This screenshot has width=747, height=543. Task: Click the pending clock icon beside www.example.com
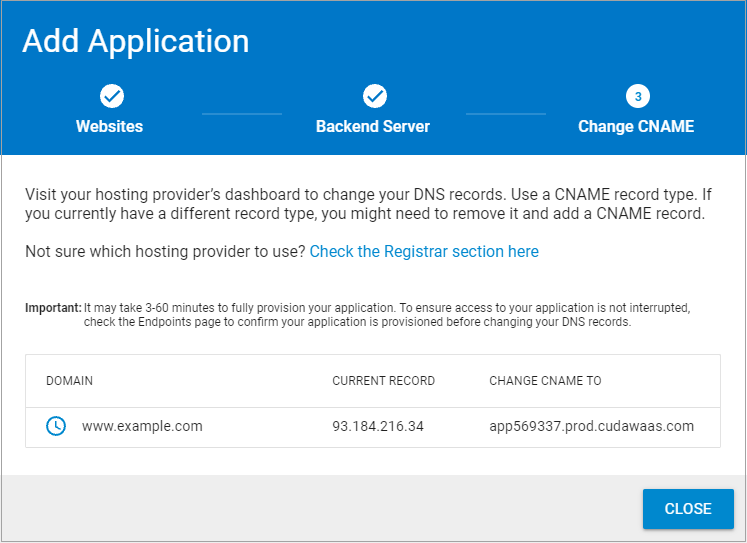(x=56, y=426)
